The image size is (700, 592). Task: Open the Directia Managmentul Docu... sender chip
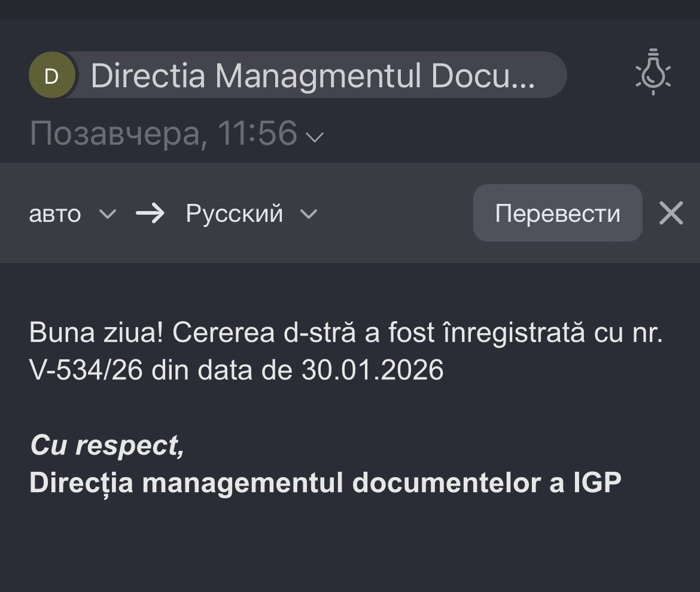[312, 75]
